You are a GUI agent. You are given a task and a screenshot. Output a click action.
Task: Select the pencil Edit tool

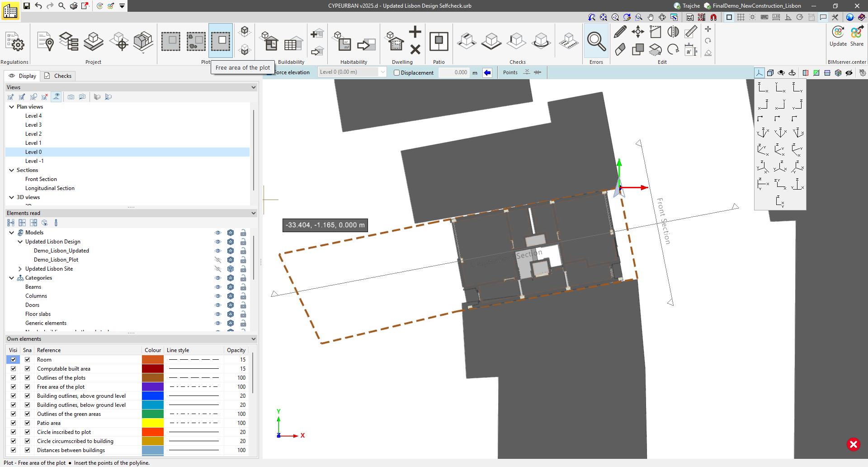click(620, 32)
